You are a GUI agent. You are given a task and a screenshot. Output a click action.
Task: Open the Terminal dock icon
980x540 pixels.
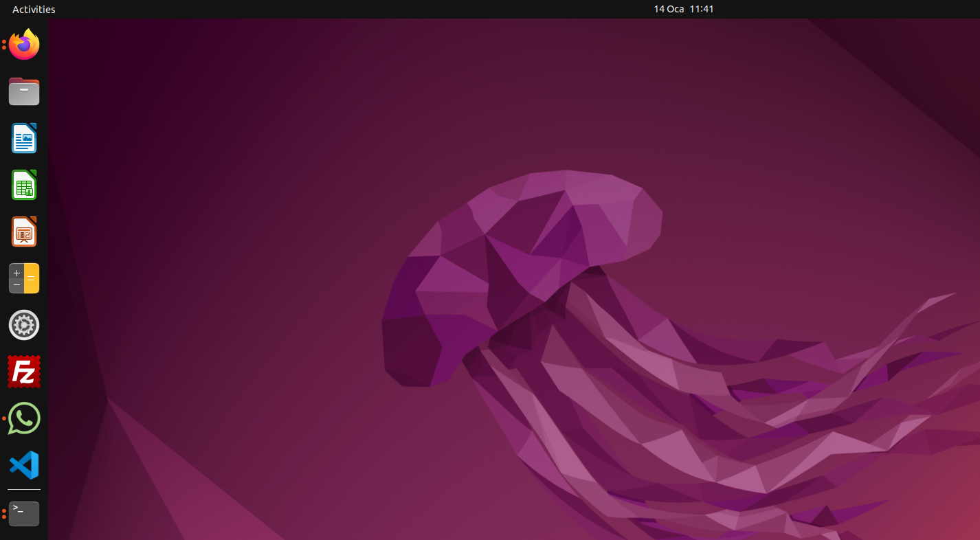pyautogui.click(x=24, y=513)
